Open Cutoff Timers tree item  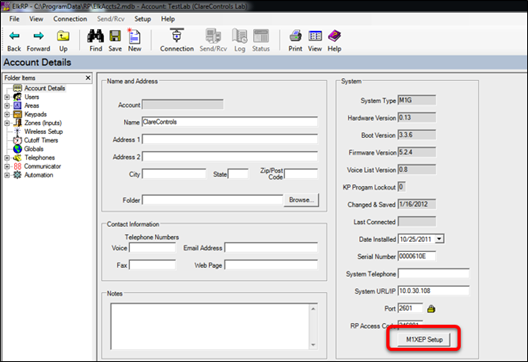pyautogui.click(x=41, y=140)
